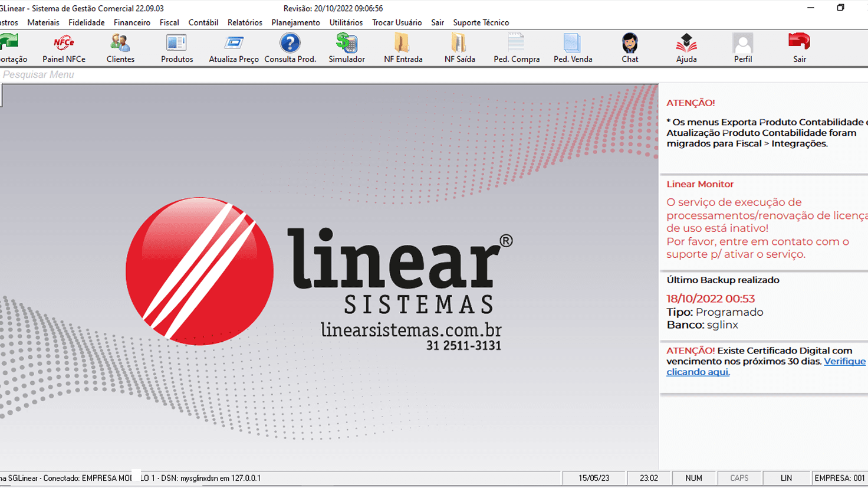Click the status bar date 15/05/23
868x488 pixels.
pos(594,478)
